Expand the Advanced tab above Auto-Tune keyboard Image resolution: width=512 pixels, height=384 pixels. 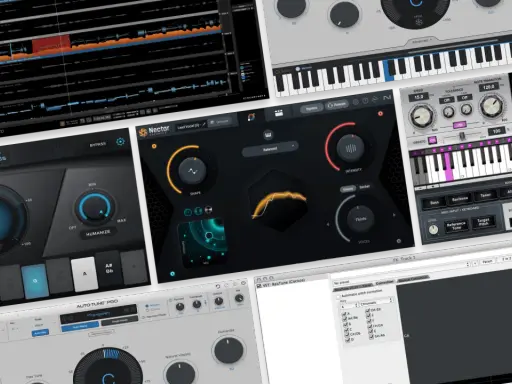click(x=421, y=41)
